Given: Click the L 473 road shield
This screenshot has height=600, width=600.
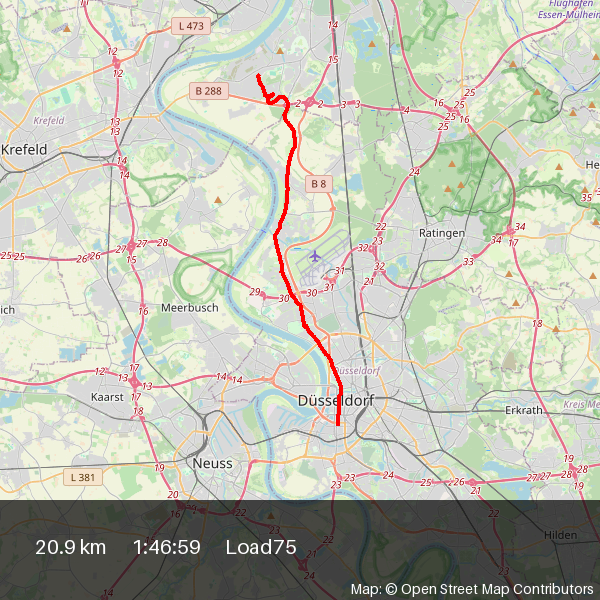Looking at the screenshot, I should (x=191, y=26).
